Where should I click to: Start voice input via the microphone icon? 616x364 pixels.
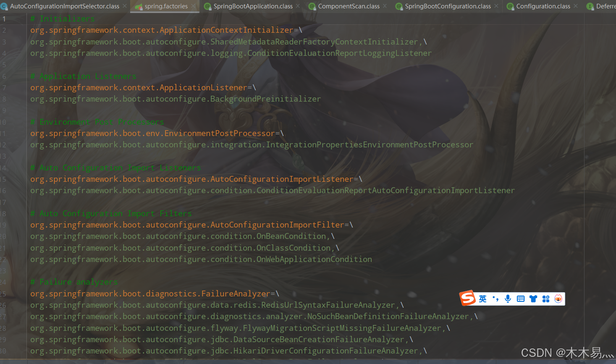pyautogui.click(x=508, y=299)
